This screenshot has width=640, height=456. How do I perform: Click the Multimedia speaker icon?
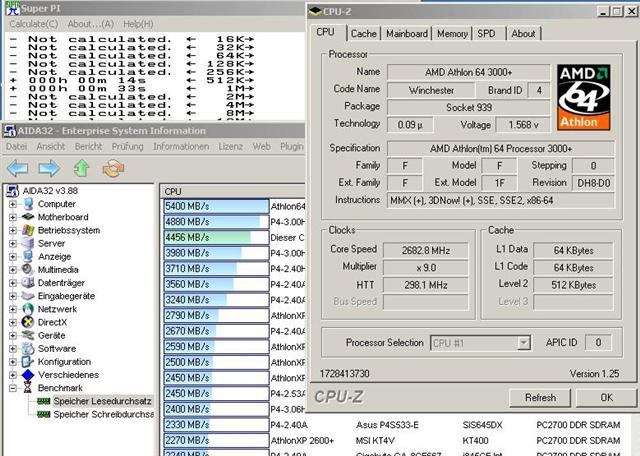28,269
